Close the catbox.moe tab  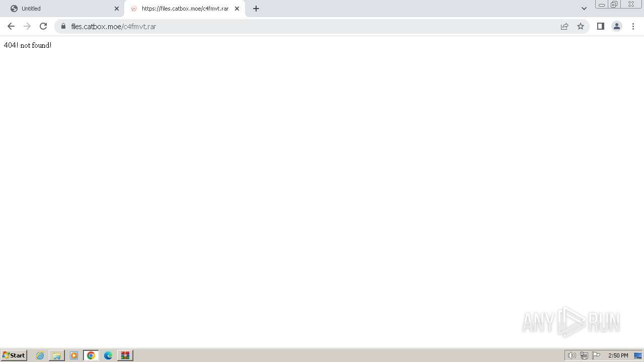tap(237, 9)
